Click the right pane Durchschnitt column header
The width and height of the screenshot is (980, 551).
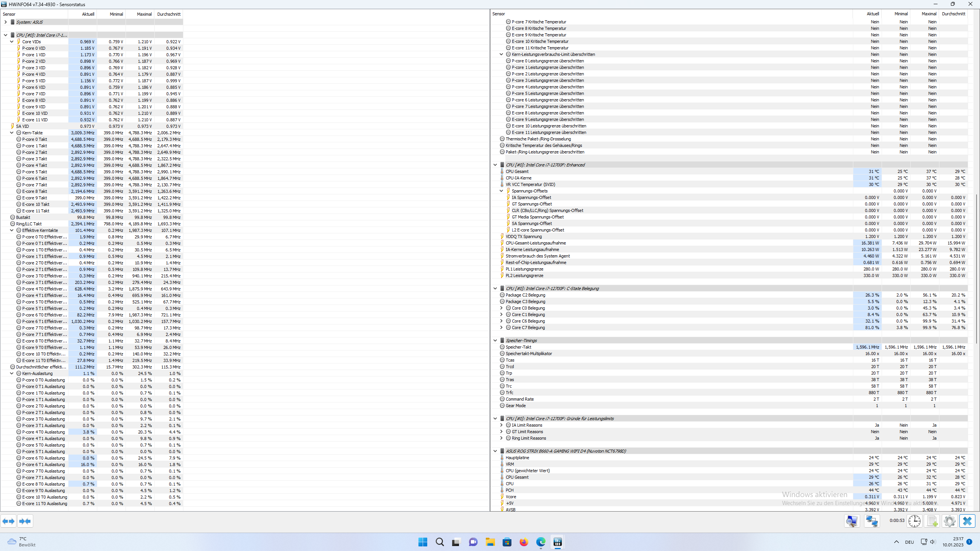[x=953, y=14]
